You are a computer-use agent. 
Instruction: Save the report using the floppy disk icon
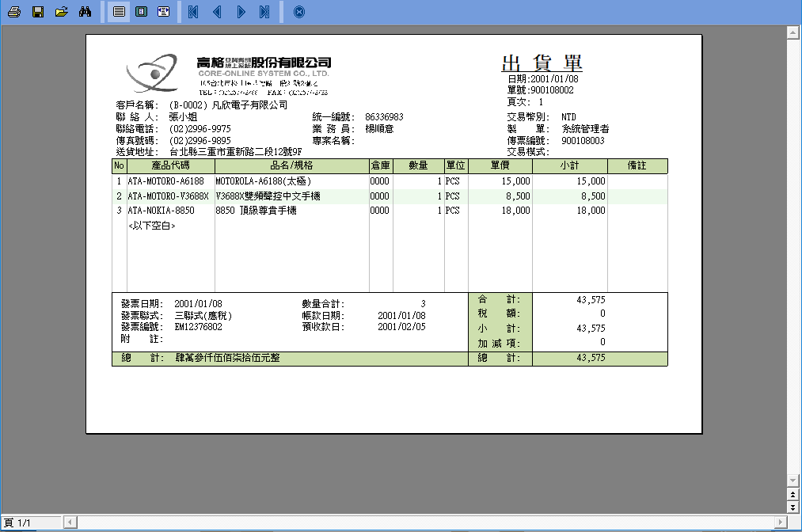point(37,12)
